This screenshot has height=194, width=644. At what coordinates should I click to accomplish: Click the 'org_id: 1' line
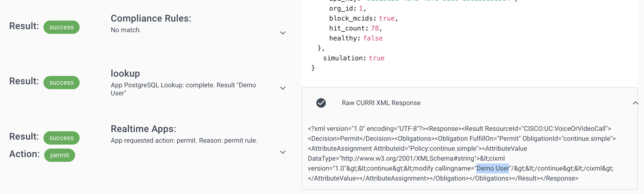[348, 9]
